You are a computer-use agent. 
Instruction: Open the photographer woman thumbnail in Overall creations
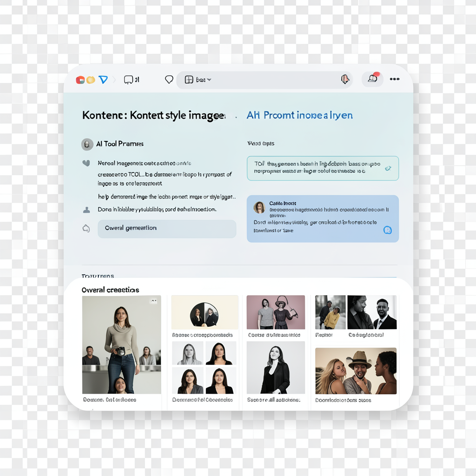[x=121, y=344]
